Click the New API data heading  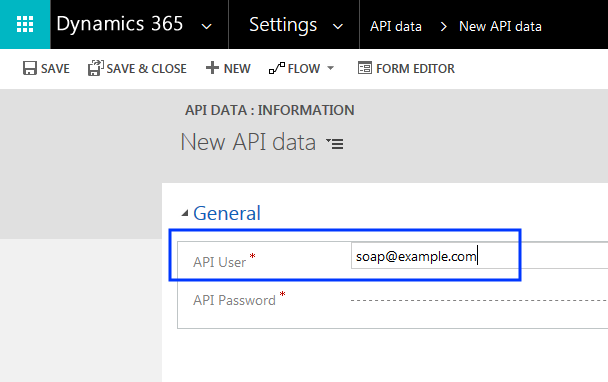(248, 142)
